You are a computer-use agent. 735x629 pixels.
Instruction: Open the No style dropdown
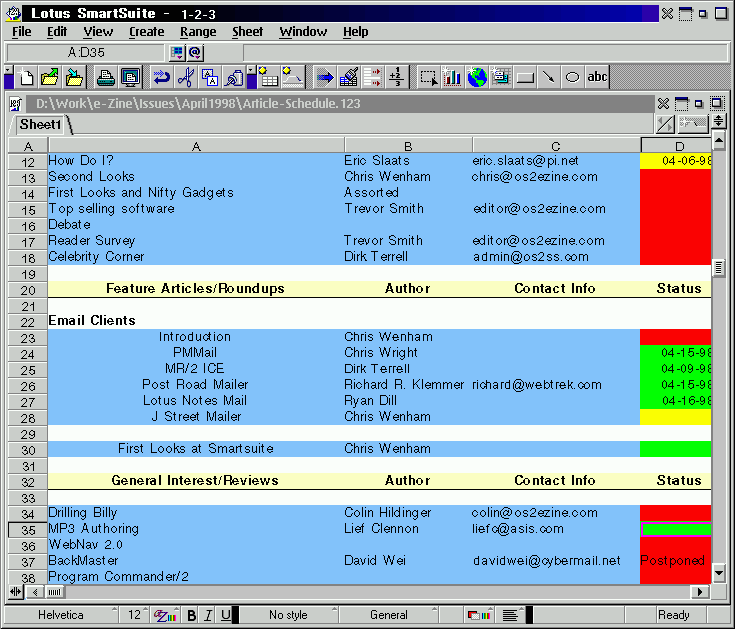289,615
